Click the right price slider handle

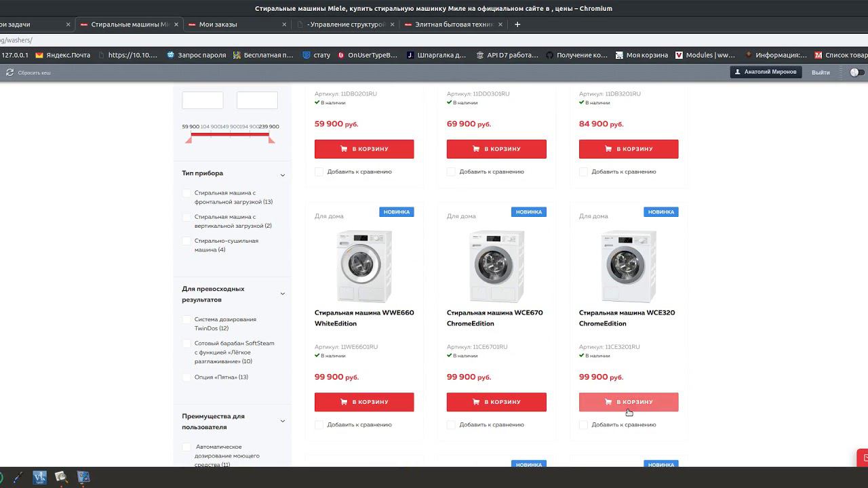pyautogui.click(x=271, y=140)
